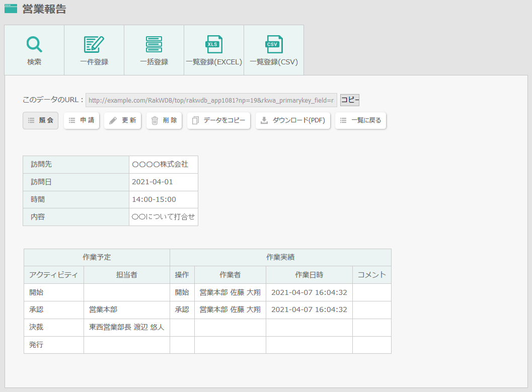Click the 操作 column header
The image size is (532, 392).
click(x=182, y=275)
